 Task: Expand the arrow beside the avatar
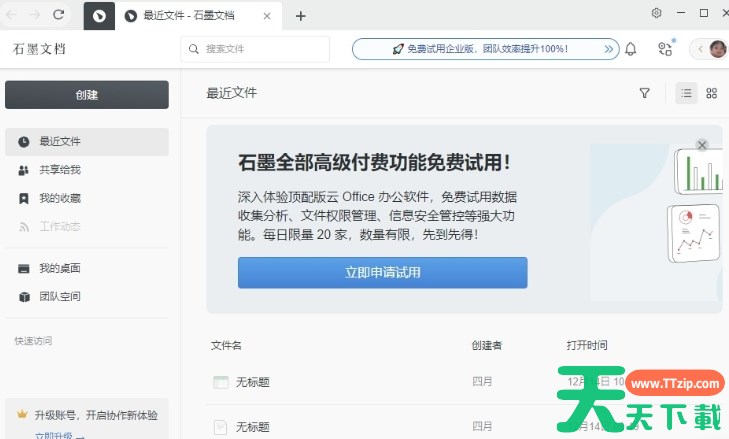(x=700, y=49)
